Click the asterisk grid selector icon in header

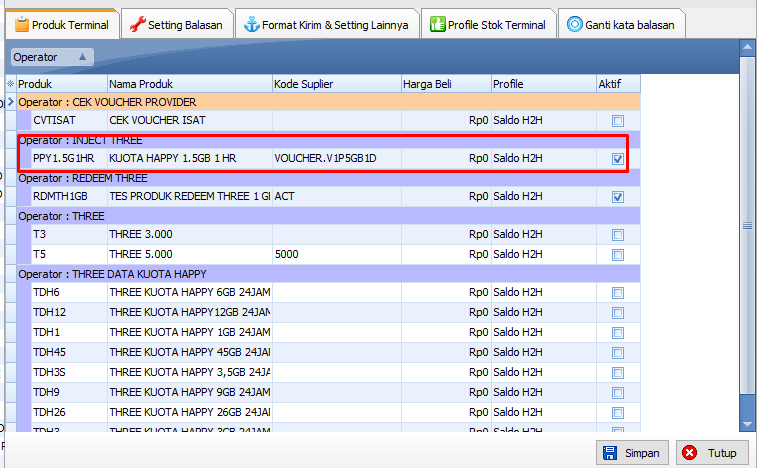tap(11, 84)
